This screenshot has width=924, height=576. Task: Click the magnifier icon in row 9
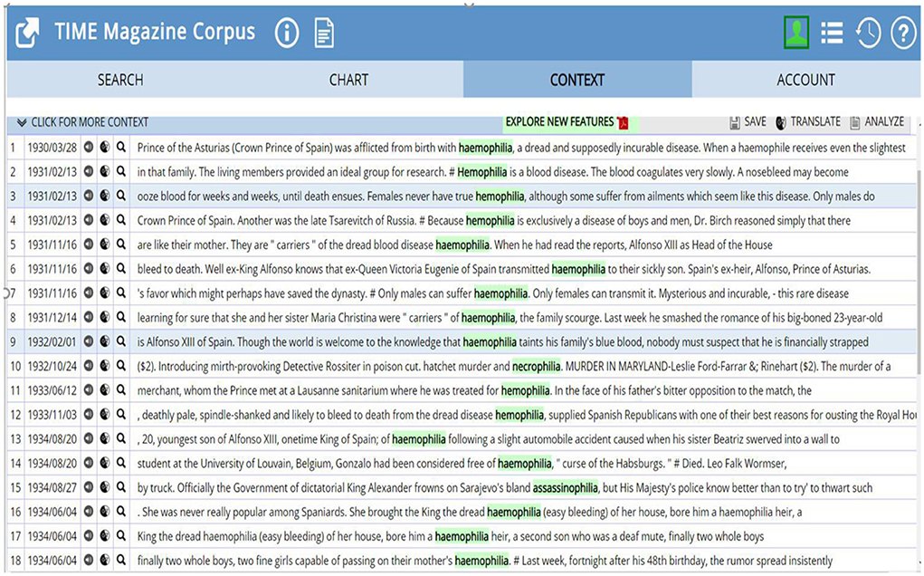click(121, 341)
